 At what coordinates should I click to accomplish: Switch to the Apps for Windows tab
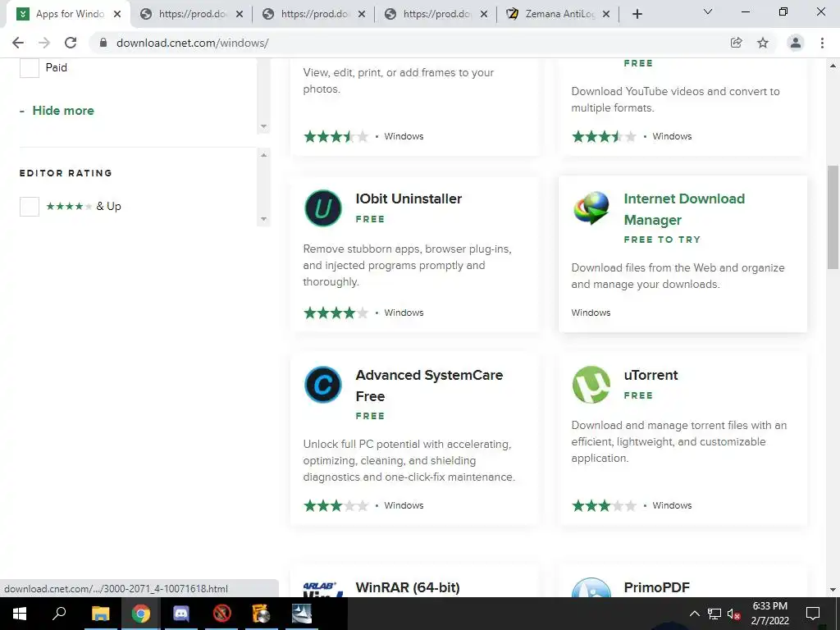69,14
